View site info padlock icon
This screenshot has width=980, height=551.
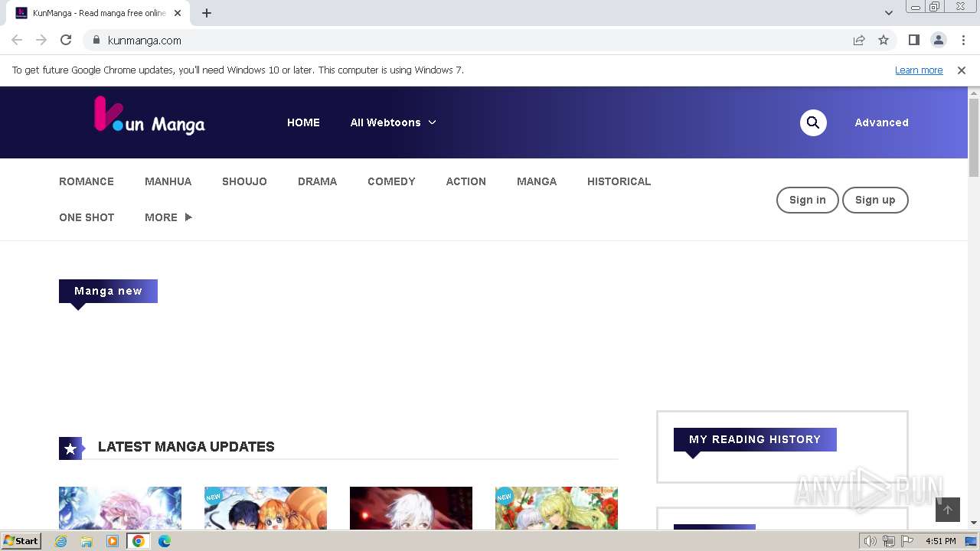[x=96, y=40]
